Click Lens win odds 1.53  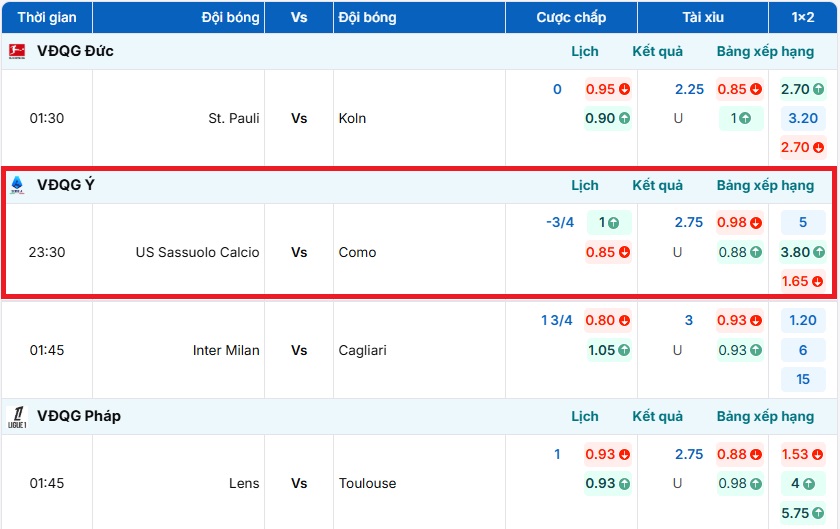click(803, 454)
